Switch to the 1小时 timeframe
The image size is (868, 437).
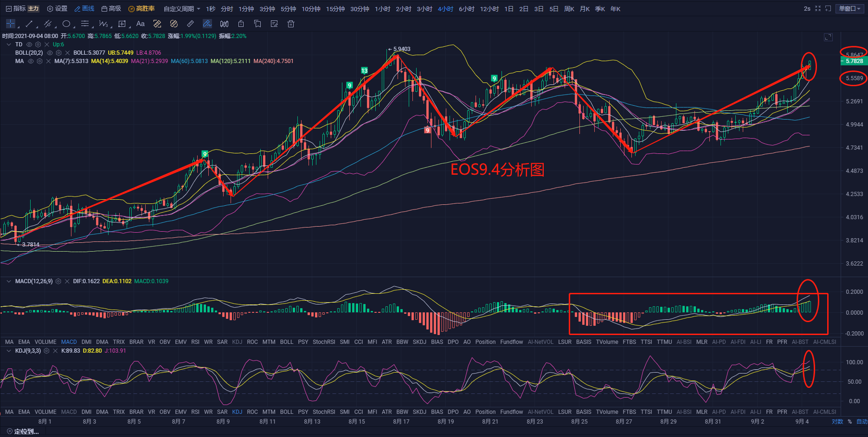click(x=383, y=9)
